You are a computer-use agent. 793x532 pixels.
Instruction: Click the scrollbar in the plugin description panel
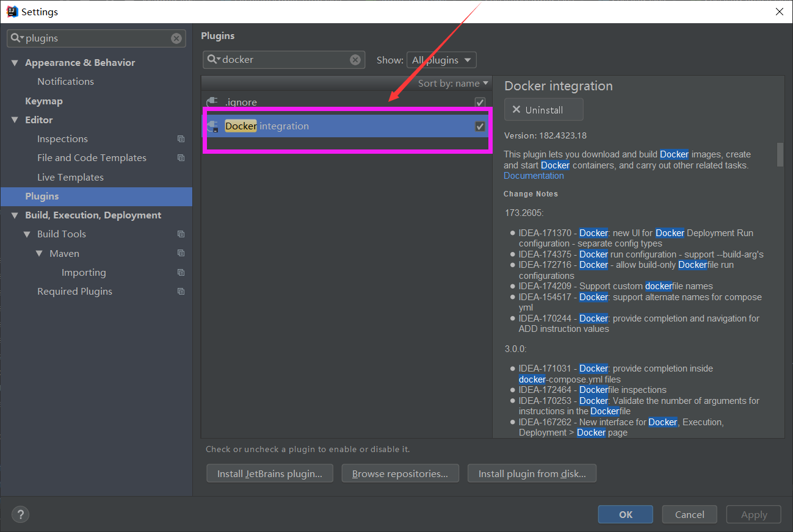(x=780, y=156)
